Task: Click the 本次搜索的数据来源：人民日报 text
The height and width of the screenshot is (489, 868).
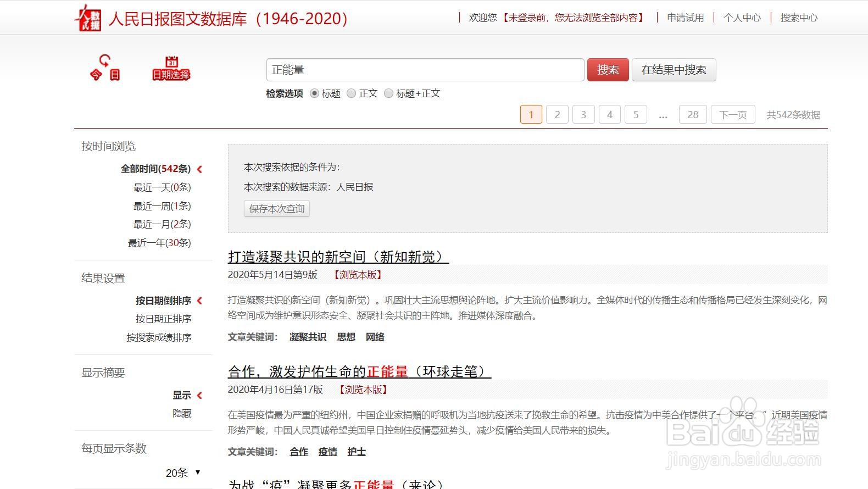Action: click(309, 187)
